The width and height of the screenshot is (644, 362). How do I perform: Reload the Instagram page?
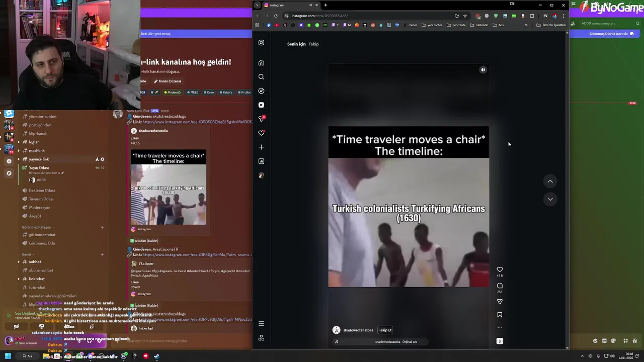pos(276,16)
